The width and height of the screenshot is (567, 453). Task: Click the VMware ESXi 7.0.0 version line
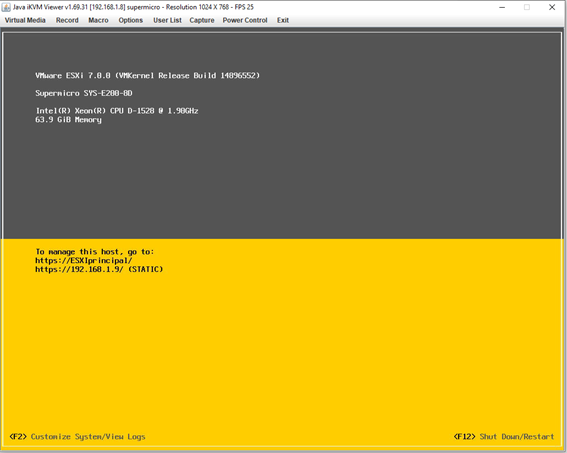[x=148, y=76]
